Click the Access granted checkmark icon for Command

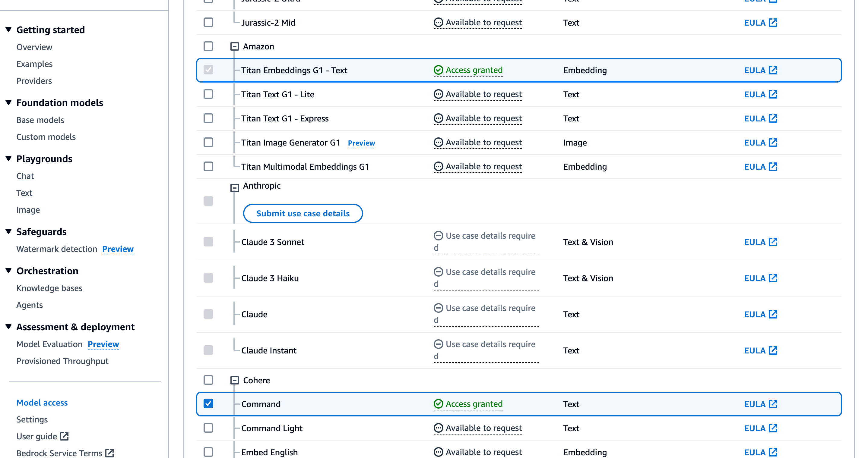438,404
